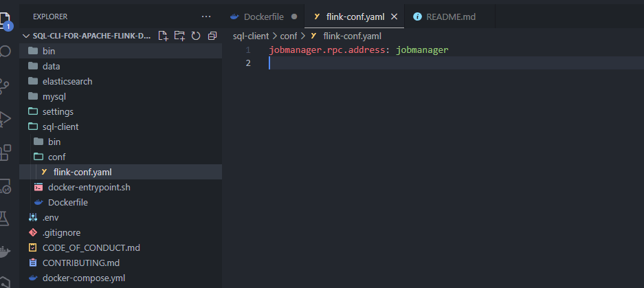Open the Explorer more actions menu

[x=206, y=17]
